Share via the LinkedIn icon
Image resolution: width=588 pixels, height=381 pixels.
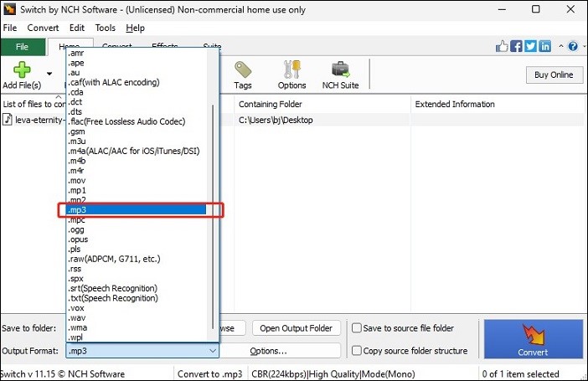tap(545, 46)
